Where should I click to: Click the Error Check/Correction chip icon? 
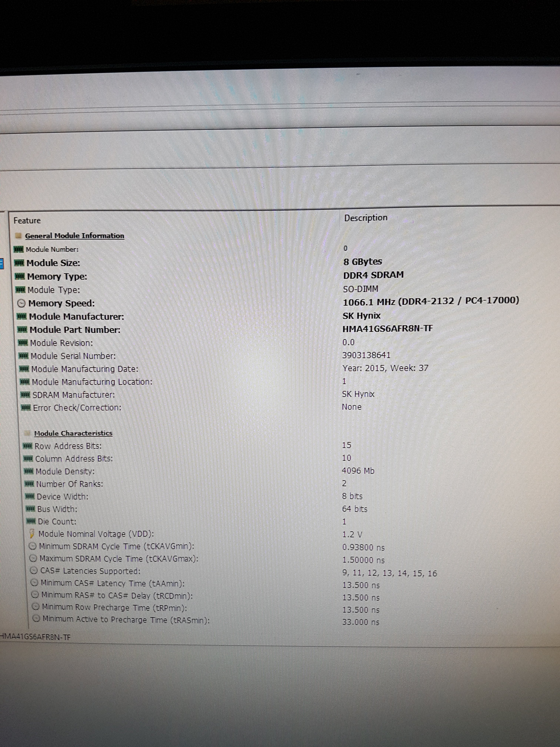[26, 408]
